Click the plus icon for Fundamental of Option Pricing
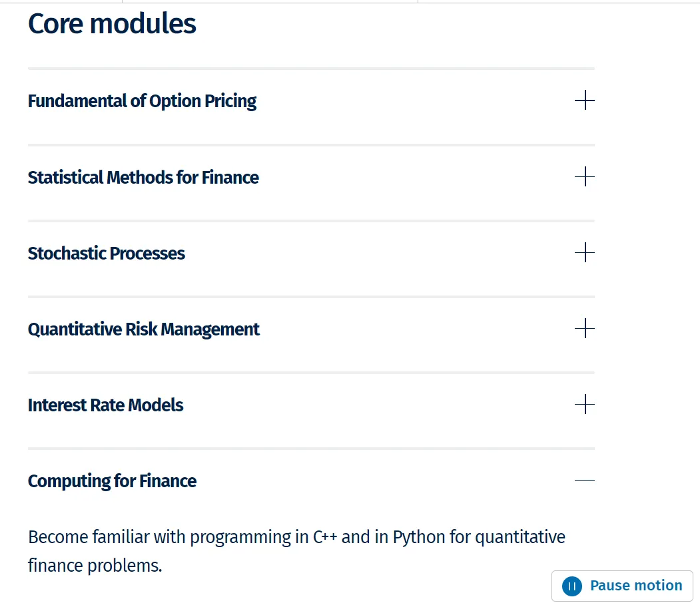The image size is (700, 607). [x=584, y=101]
